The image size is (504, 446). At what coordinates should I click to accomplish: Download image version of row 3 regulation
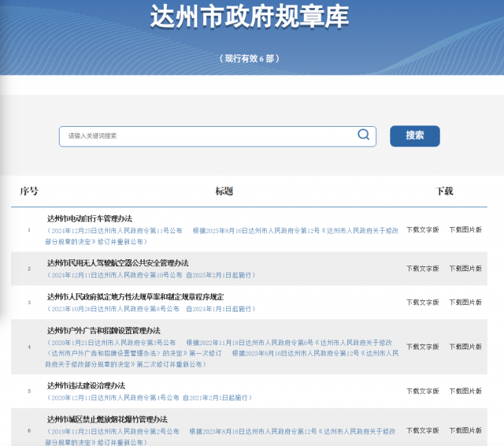tap(465, 303)
